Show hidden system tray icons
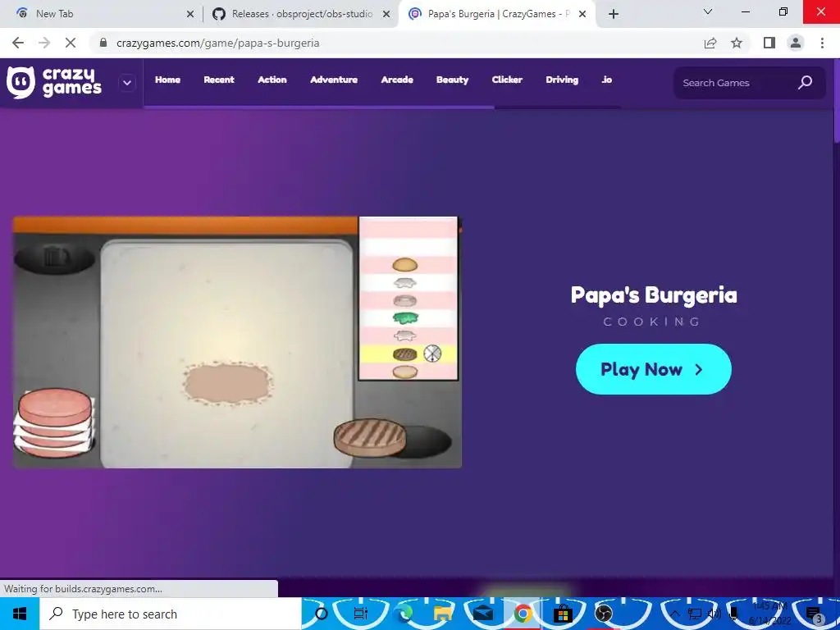The width and height of the screenshot is (840, 630). (675, 614)
